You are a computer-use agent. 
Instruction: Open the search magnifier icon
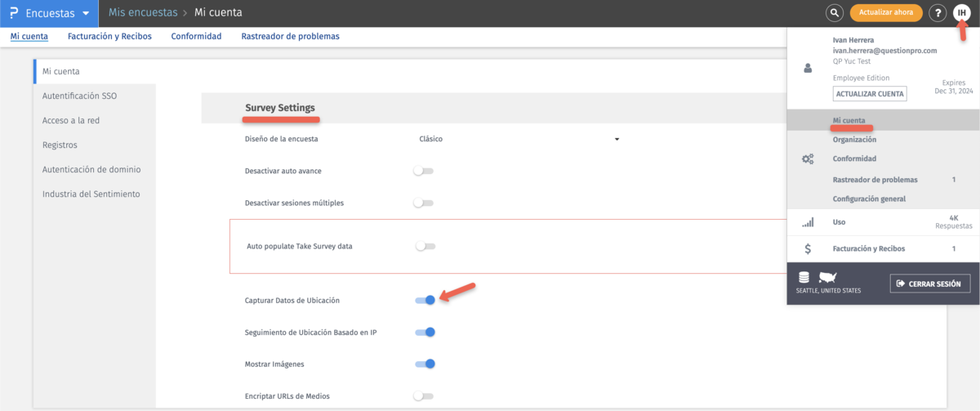[834, 13]
